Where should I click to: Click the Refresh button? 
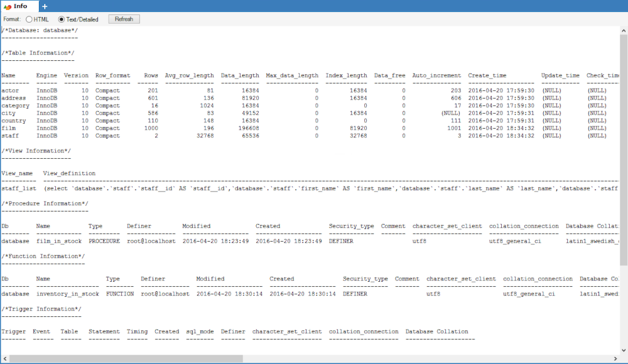tap(124, 19)
